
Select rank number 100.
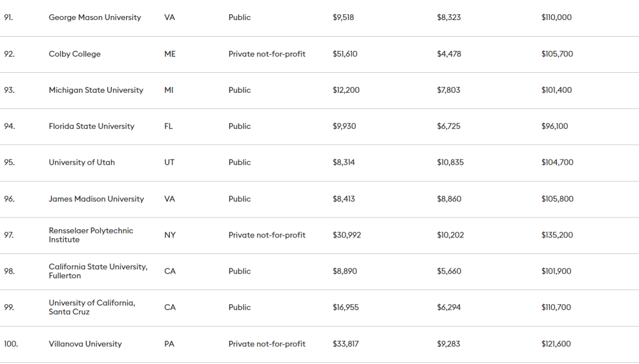point(11,344)
